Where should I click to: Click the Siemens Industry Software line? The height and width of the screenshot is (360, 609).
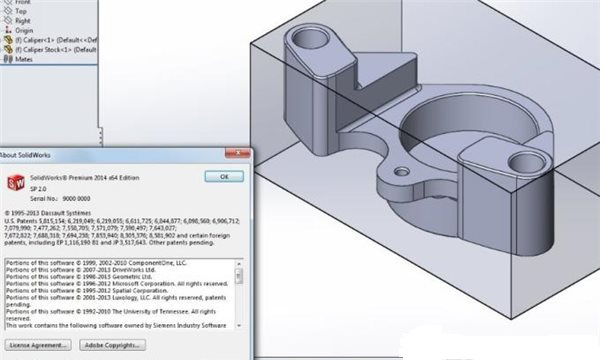point(116,325)
